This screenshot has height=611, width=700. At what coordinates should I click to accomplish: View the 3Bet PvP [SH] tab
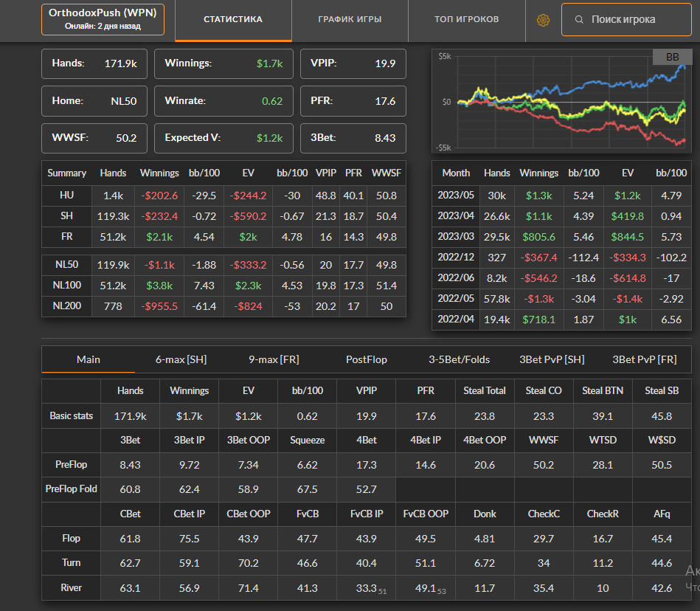(552, 359)
